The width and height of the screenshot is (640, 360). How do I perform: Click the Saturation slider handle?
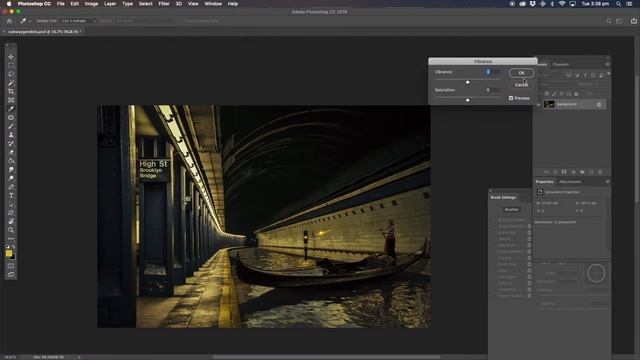[467, 100]
